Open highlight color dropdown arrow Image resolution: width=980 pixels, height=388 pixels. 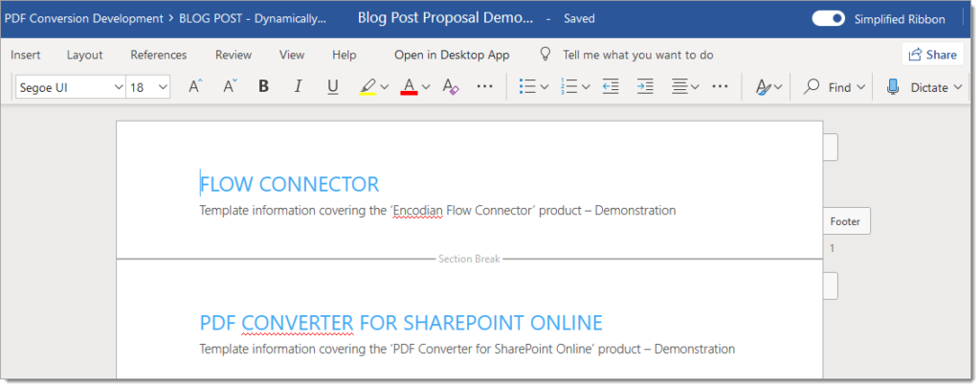pos(385,87)
